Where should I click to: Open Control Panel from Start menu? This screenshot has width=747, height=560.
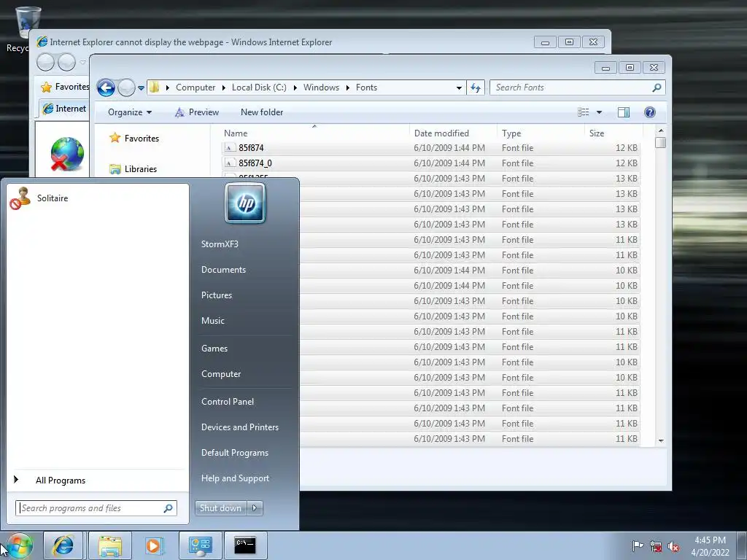tap(228, 402)
